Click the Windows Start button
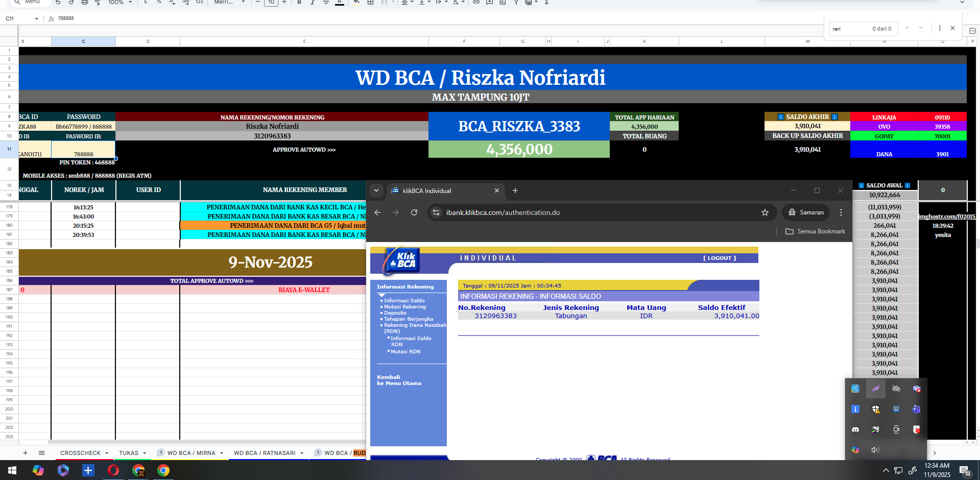The width and height of the screenshot is (980, 480). [x=12, y=470]
